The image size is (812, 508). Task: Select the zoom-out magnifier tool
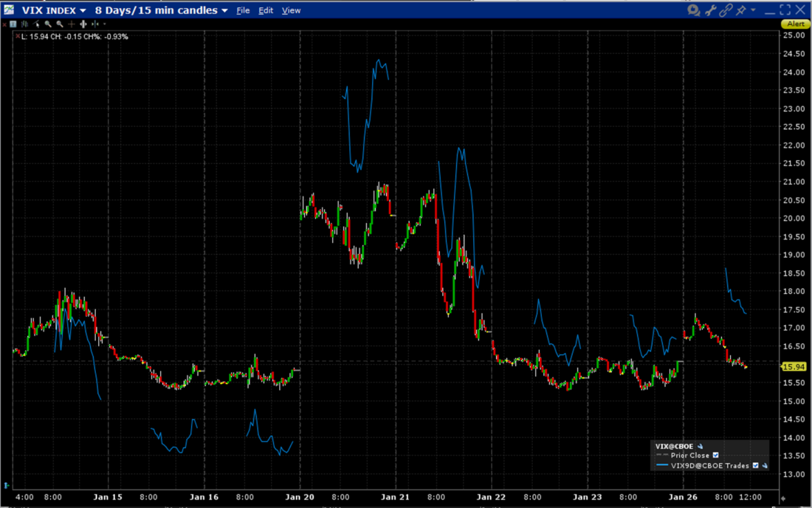tap(60, 24)
